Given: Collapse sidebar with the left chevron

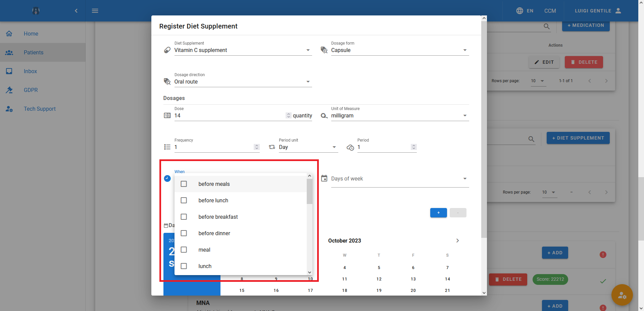Looking at the screenshot, I should pyautogui.click(x=76, y=11).
